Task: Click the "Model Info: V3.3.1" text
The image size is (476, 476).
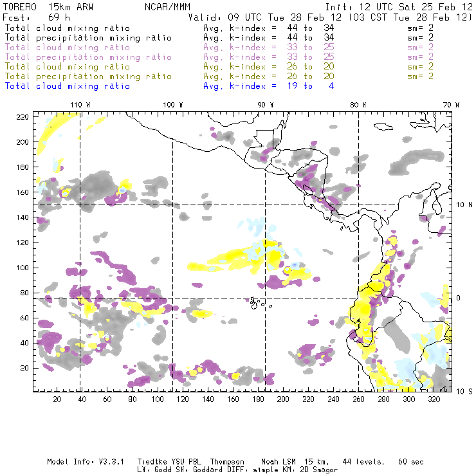Action: pyautogui.click(x=86, y=462)
